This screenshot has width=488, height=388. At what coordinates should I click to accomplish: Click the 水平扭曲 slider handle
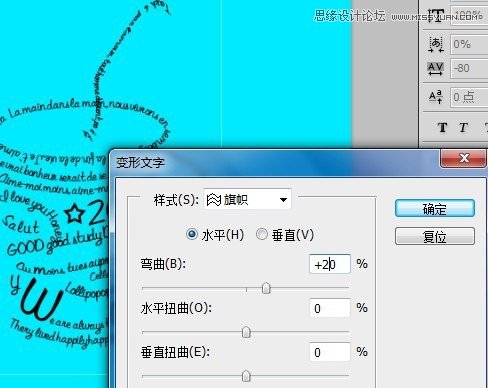[246, 332]
